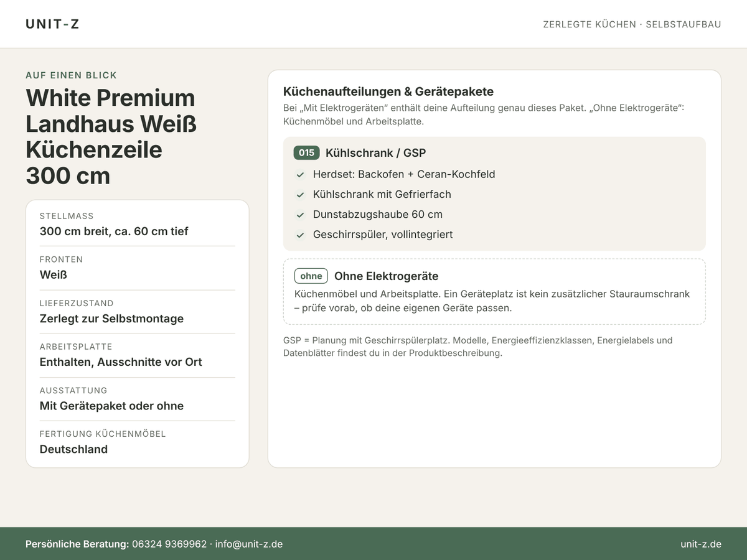The image size is (747, 560).
Task: Click the Fronten label
Action: [x=61, y=259]
